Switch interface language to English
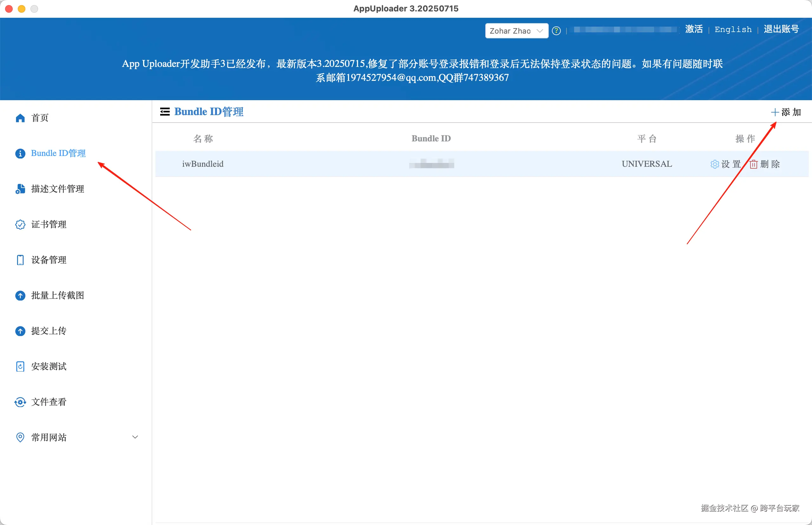Screen dimensions: 812x525 pos(733,29)
